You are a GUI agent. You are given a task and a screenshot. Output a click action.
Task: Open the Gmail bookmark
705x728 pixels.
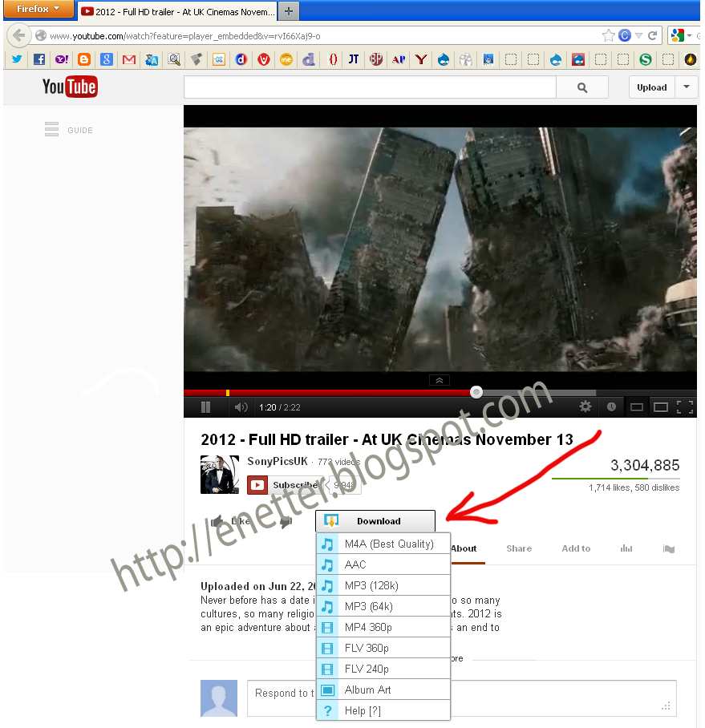pos(129,59)
